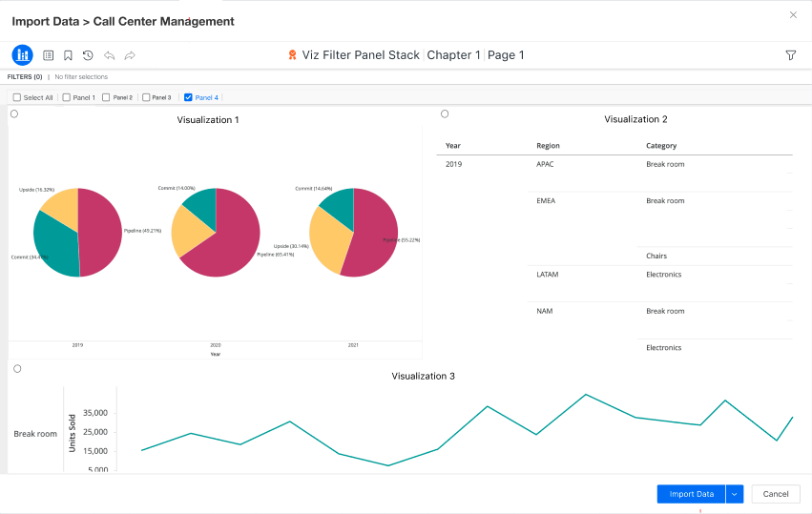812x514 pixels.
Task: Click the Import Data button
Action: tap(691, 494)
